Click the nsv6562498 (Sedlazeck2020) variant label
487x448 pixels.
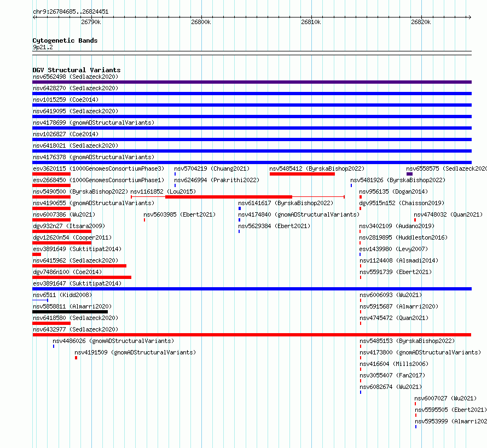pyautogui.click(x=76, y=77)
